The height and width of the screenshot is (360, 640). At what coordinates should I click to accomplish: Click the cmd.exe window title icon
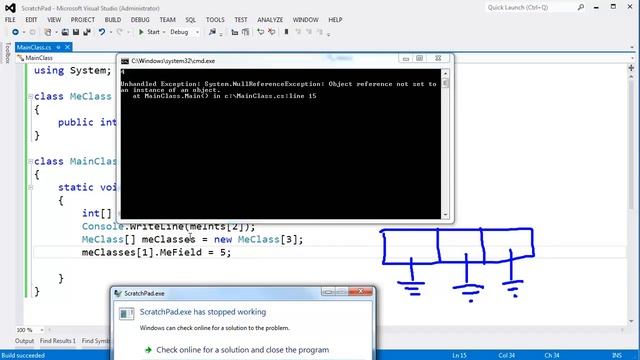pos(125,61)
